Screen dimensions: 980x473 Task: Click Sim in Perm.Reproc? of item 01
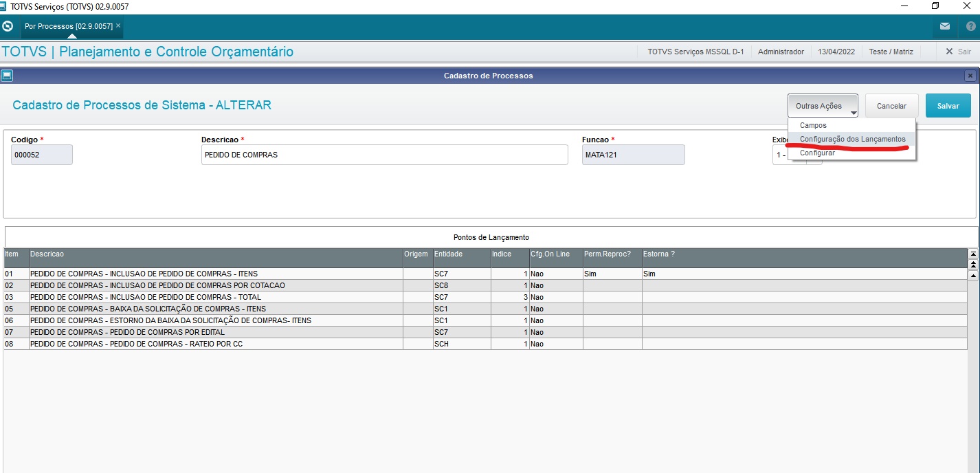click(x=612, y=274)
